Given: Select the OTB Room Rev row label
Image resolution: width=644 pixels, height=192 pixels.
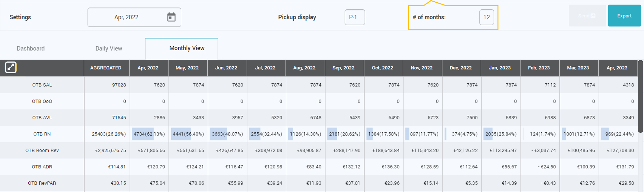Looking at the screenshot, I should coord(42,150).
